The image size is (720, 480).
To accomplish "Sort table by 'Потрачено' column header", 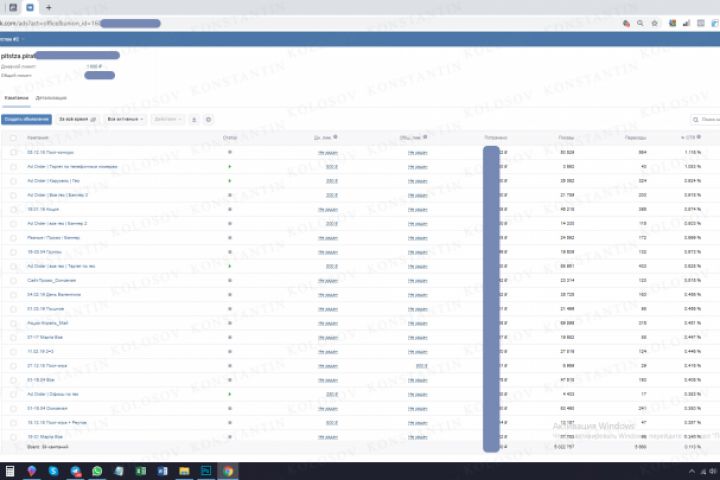I will click(495, 137).
